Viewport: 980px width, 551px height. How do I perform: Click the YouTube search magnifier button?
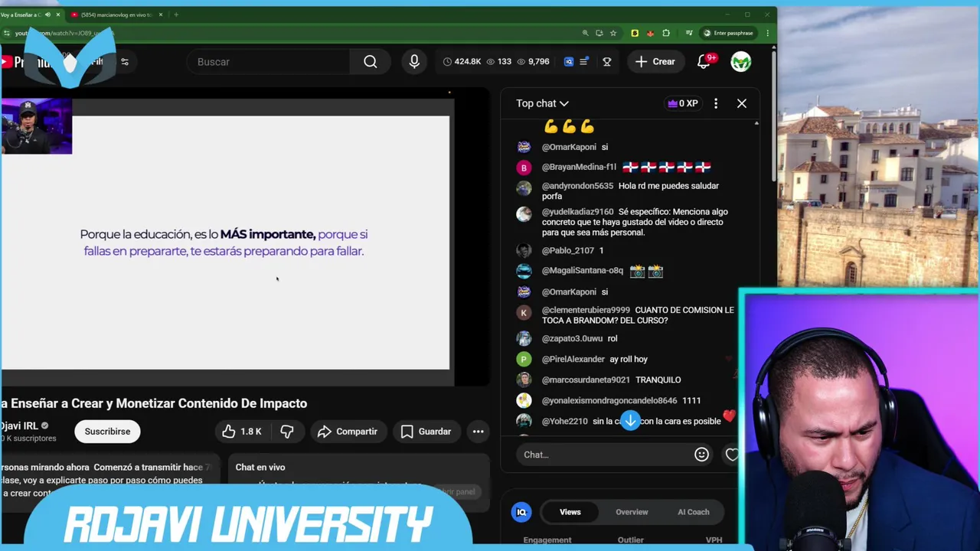(x=371, y=62)
